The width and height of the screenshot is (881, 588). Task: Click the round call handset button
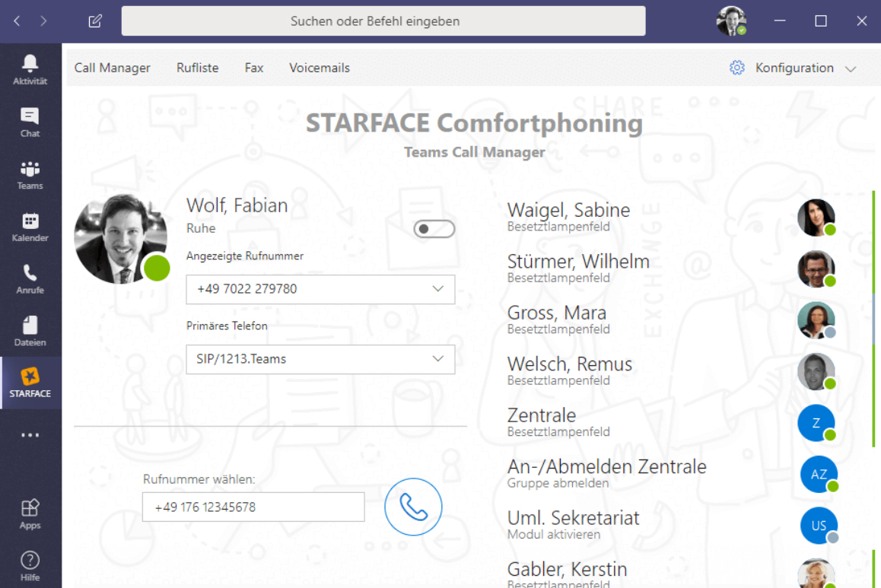pos(413,507)
